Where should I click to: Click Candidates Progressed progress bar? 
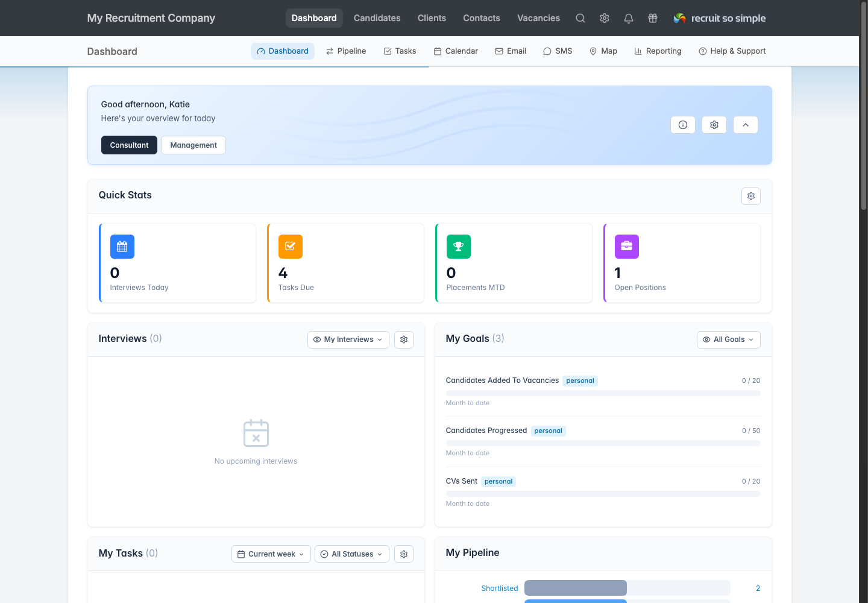click(603, 443)
